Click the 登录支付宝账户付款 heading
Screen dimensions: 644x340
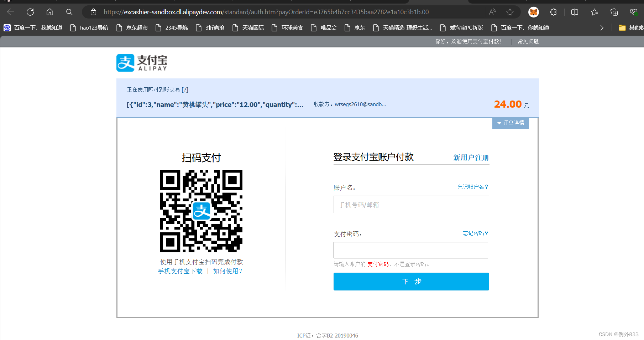click(x=373, y=157)
